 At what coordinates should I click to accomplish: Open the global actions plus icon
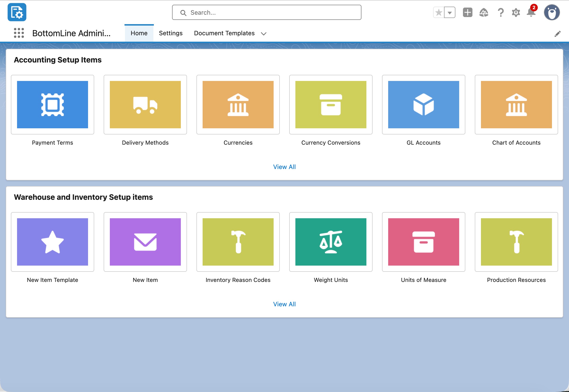(x=467, y=12)
